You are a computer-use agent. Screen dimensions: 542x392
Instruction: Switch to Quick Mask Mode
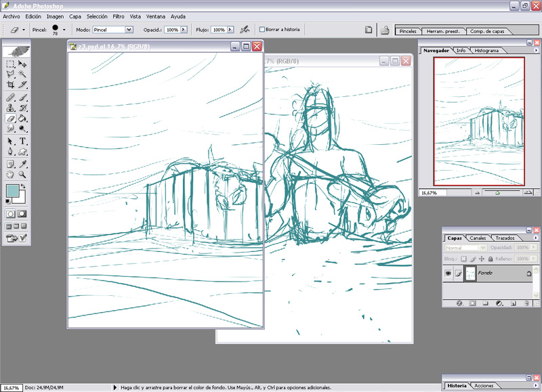coord(22,214)
